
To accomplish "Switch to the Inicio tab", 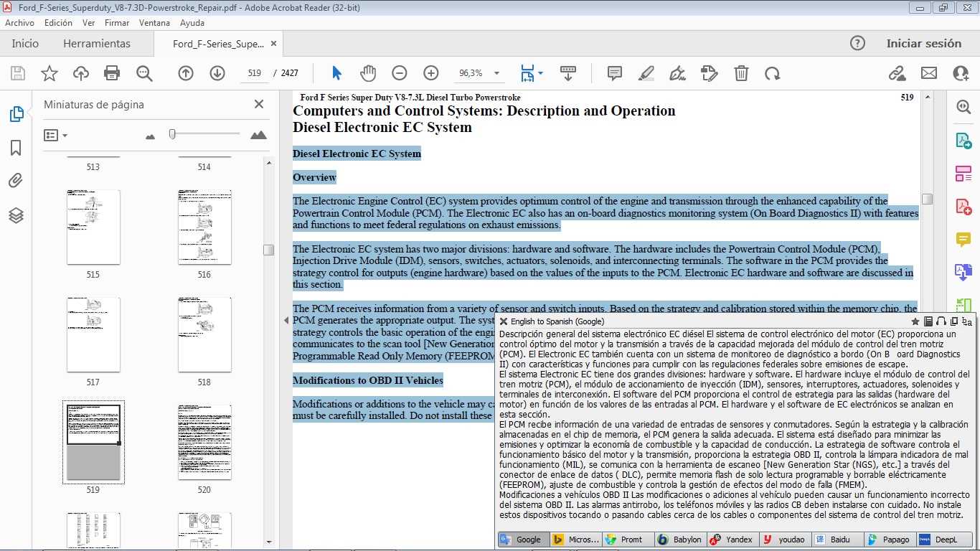I will [x=25, y=43].
